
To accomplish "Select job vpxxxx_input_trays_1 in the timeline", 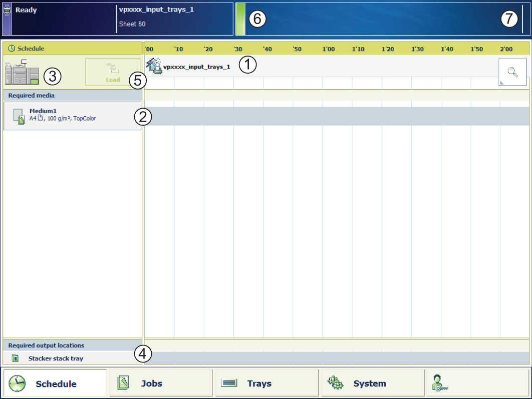I will click(x=195, y=66).
